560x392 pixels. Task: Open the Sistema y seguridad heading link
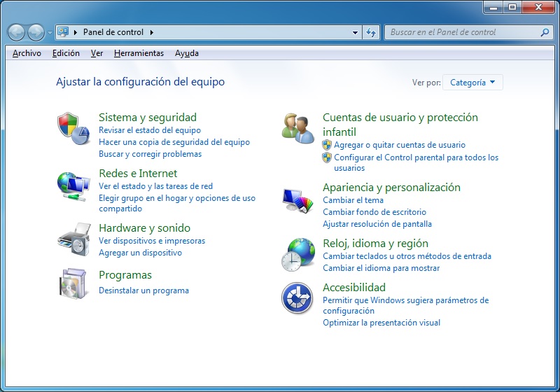click(148, 118)
